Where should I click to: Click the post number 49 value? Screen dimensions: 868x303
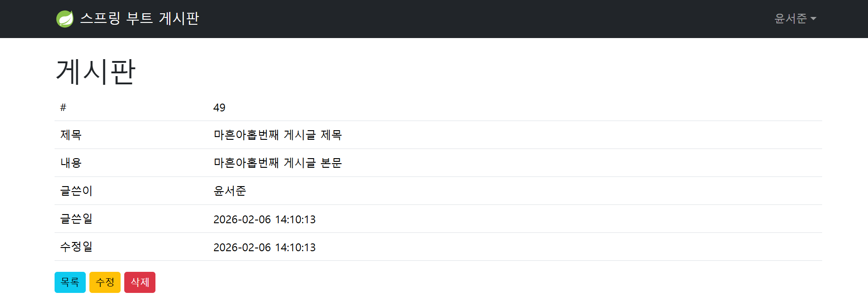tap(219, 108)
